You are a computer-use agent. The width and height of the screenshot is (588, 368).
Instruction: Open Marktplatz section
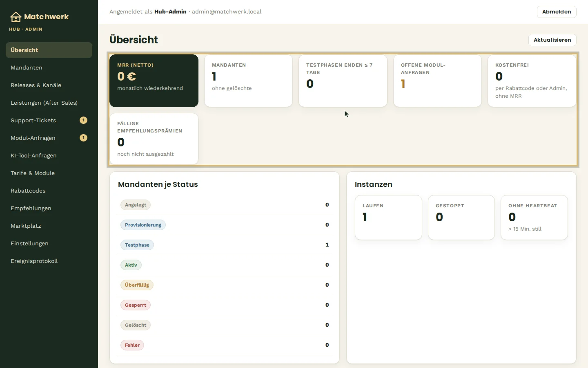point(49,226)
